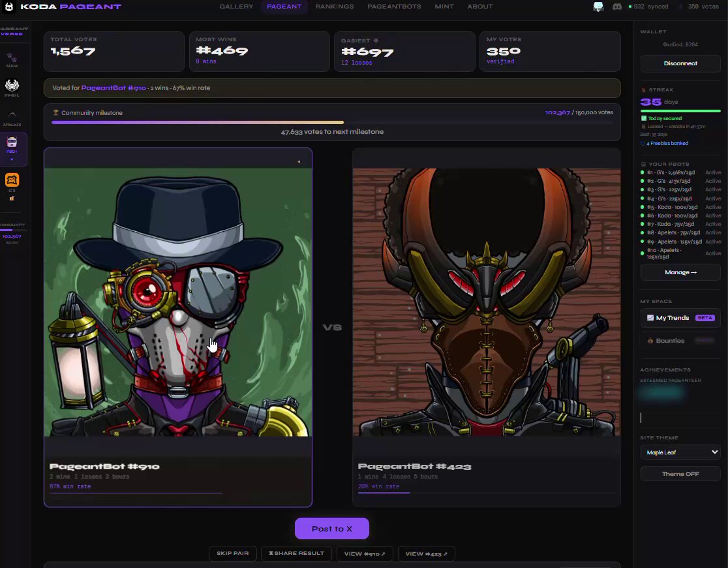
Task: Go to the Mint tab
Action: (444, 7)
